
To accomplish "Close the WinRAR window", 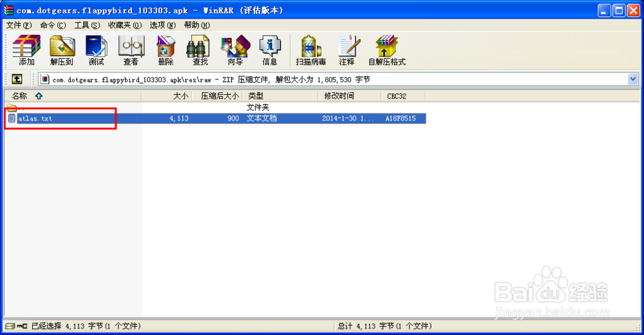I will pos(633,10).
